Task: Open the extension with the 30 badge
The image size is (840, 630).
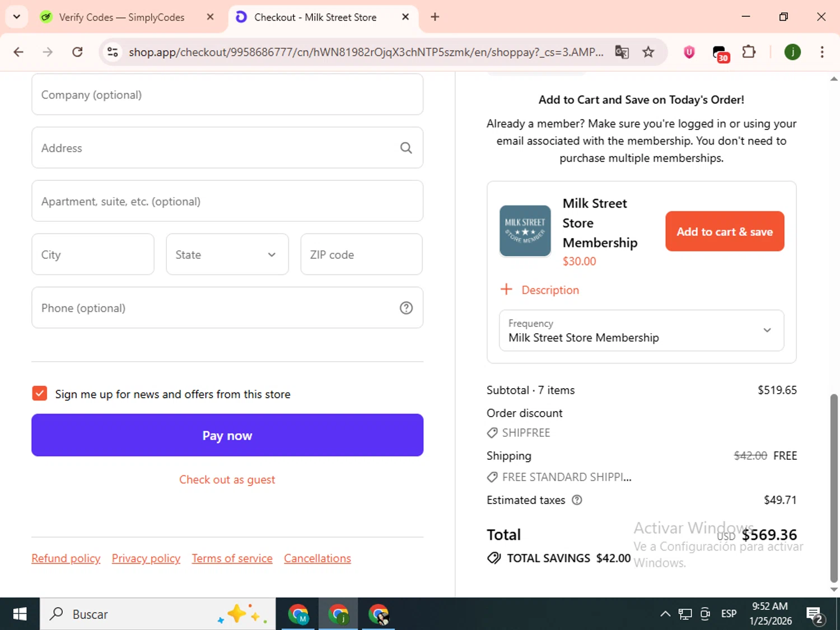Action: (x=720, y=53)
